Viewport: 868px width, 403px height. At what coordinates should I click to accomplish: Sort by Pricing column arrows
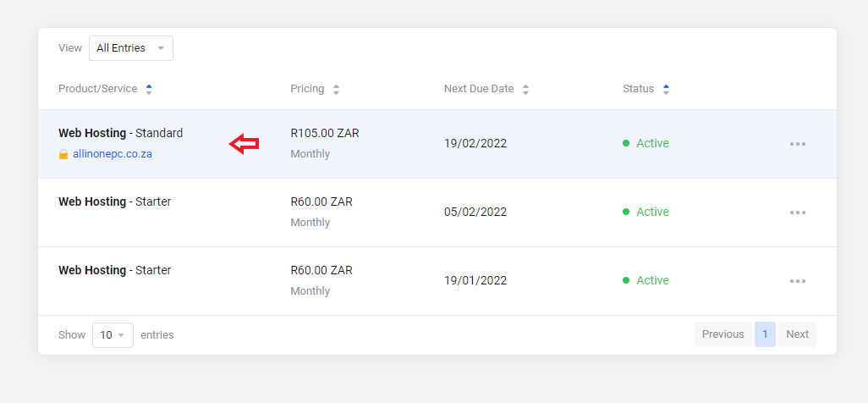[x=336, y=89]
